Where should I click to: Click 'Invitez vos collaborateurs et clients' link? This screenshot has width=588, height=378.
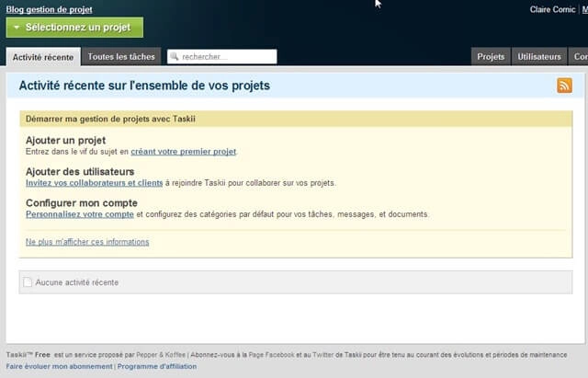point(94,183)
